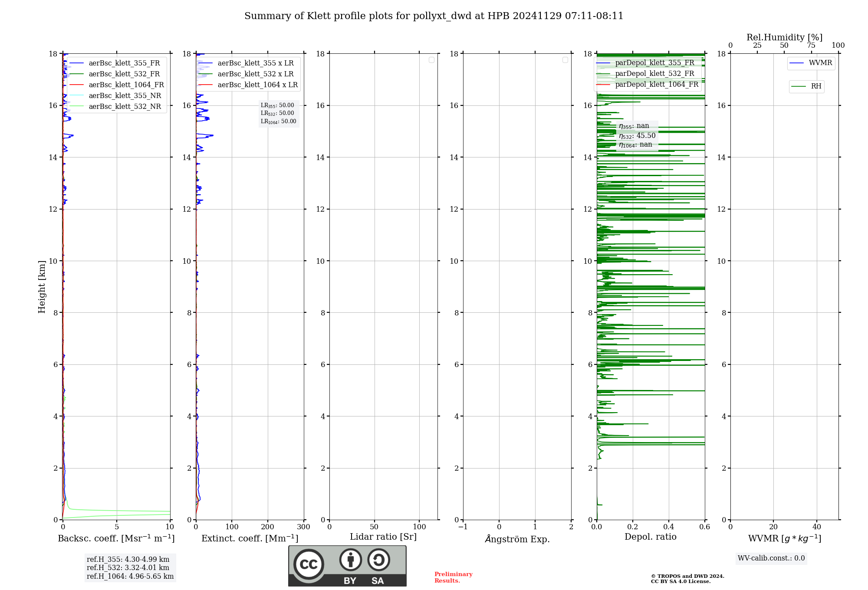This screenshot has width=868, height=590.
Task: Click legend entry aerBsc_klett_355 x LR
Action: click(247, 63)
